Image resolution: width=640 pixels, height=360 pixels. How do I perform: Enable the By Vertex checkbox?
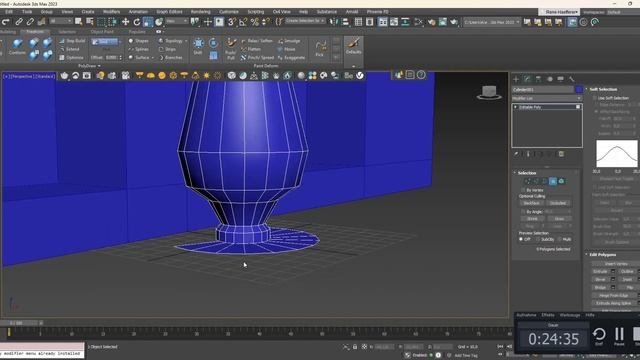(x=523, y=190)
